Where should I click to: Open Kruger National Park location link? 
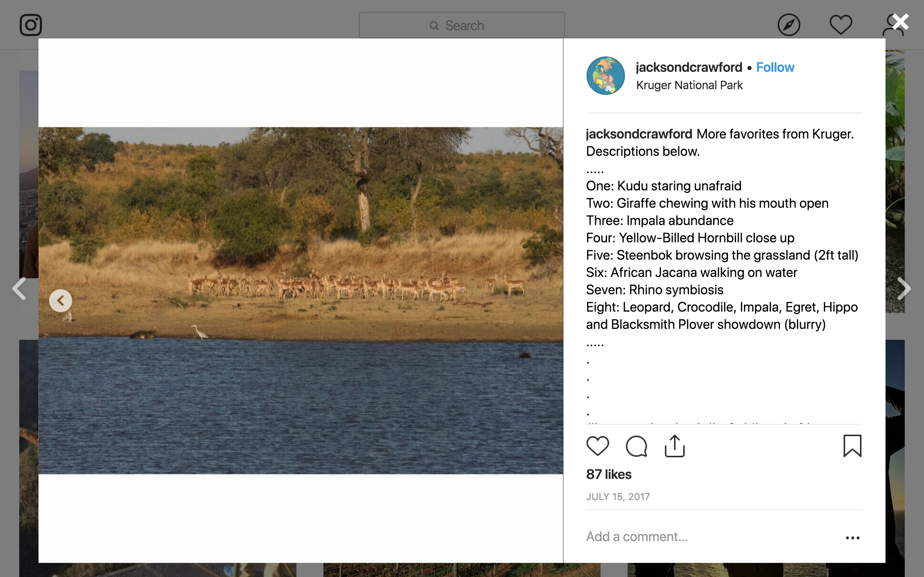coord(689,85)
